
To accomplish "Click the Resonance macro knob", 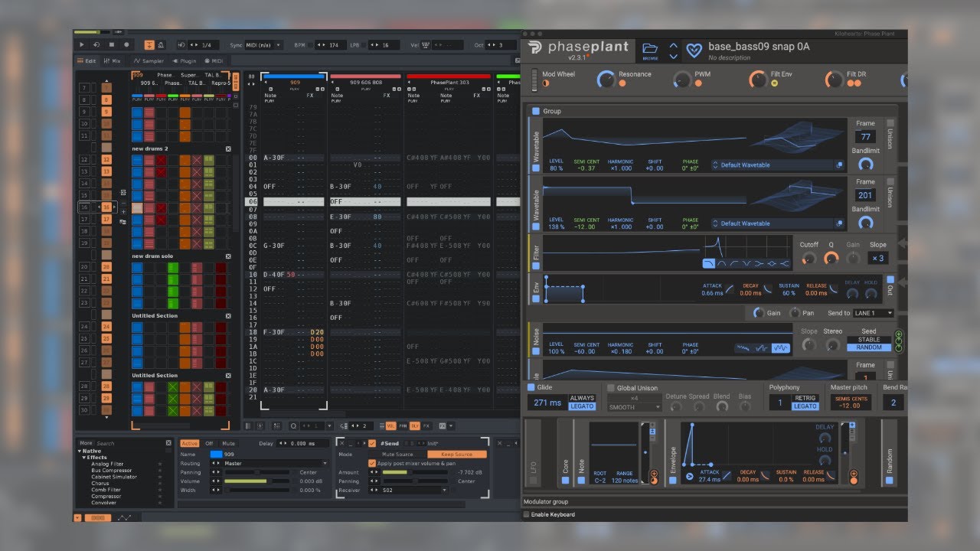I will 606,79.
